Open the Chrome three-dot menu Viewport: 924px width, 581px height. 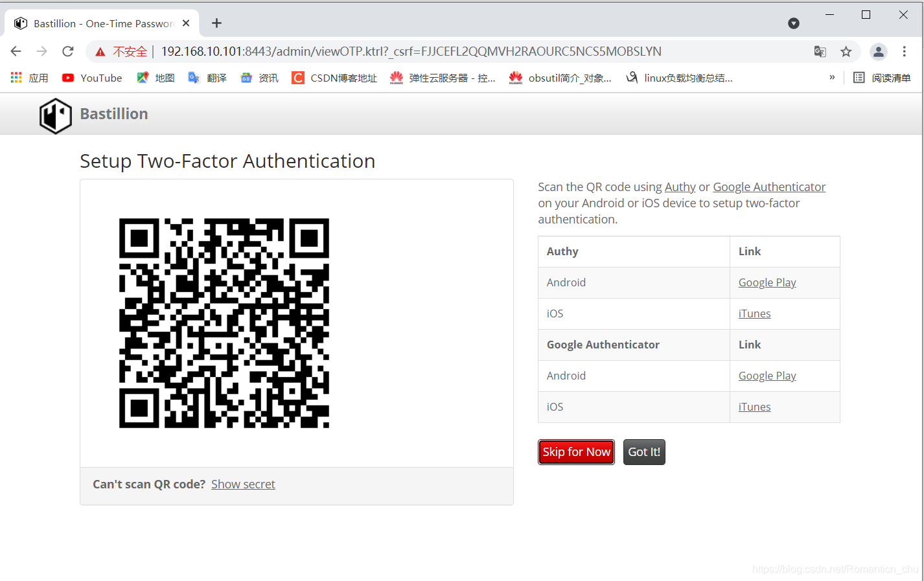[905, 51]
